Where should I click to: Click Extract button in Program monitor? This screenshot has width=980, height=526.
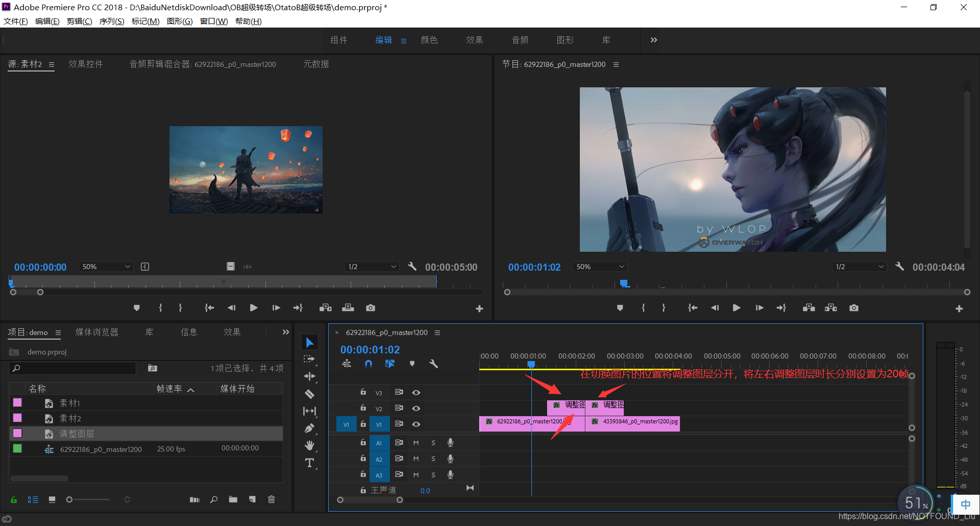coord(831,308)
